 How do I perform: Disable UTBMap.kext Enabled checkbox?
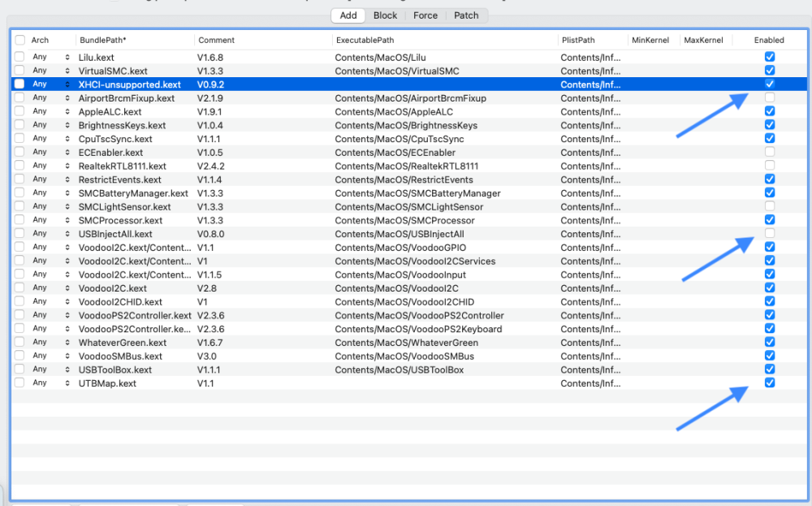pyautogui.click(x=770, y=383)
